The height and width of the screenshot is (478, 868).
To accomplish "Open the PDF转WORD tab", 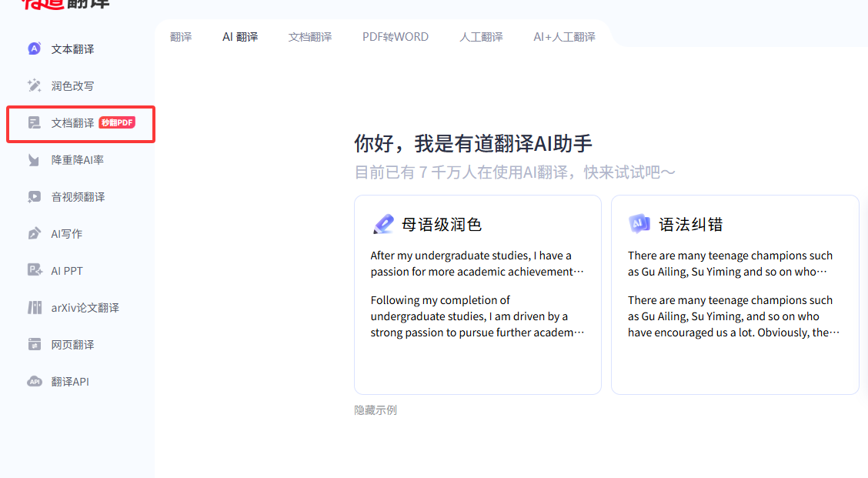I will point(396,37).
